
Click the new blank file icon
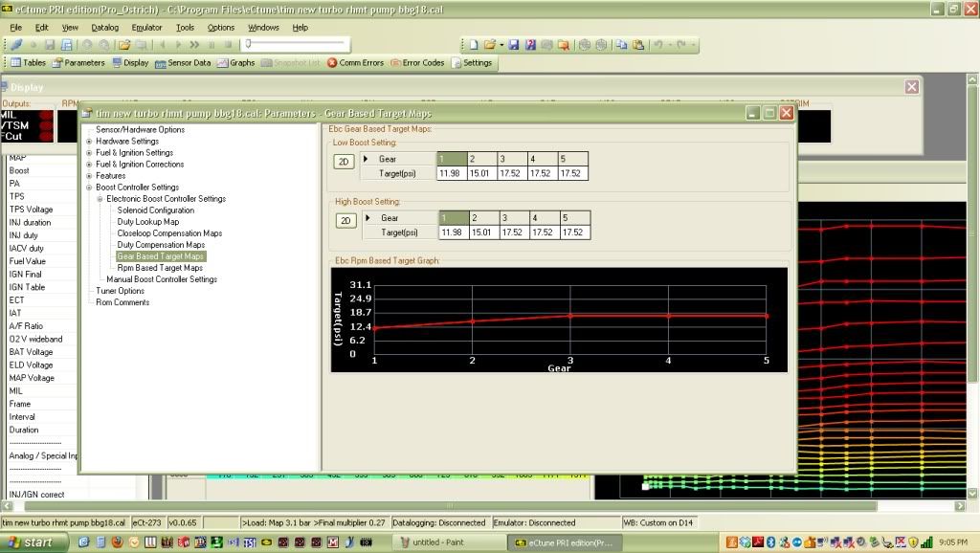(472, 45)
